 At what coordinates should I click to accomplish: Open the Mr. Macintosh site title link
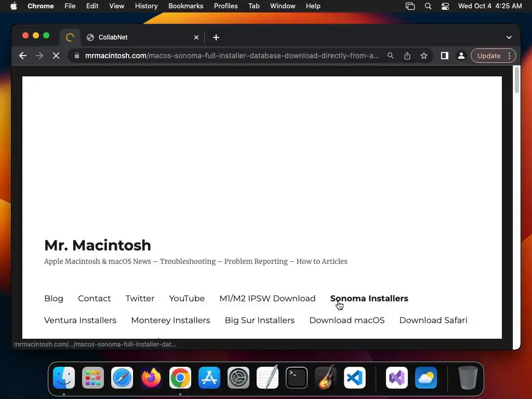[97, 245]
